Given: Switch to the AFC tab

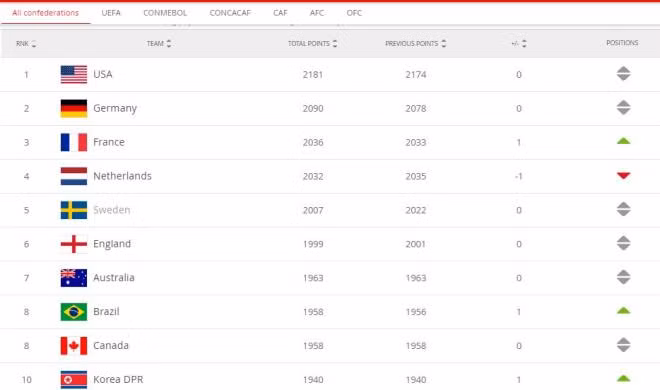Looking at the screenshot, I should 317,13.
